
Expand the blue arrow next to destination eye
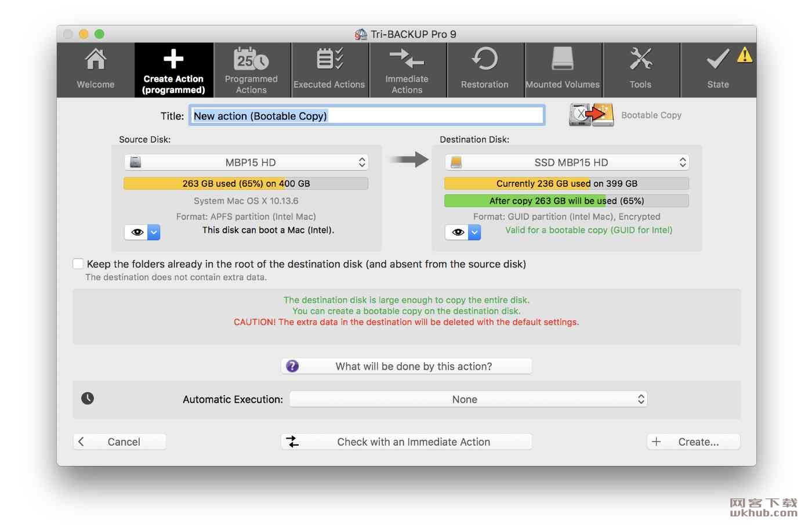point(474,232)
